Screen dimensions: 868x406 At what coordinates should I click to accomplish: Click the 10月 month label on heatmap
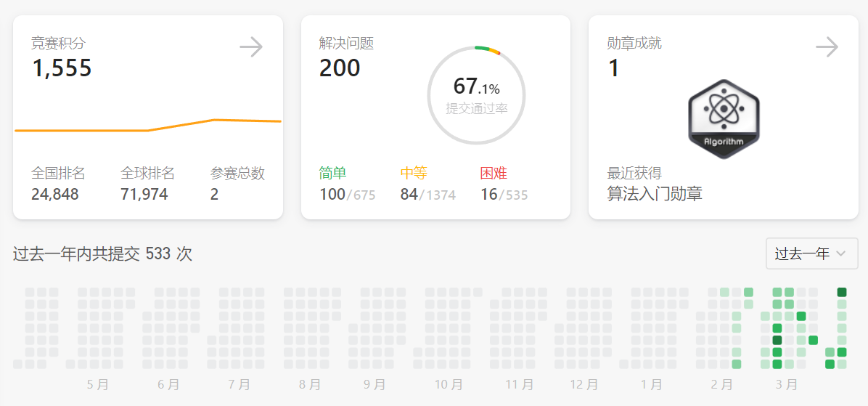tap(449, 384)
